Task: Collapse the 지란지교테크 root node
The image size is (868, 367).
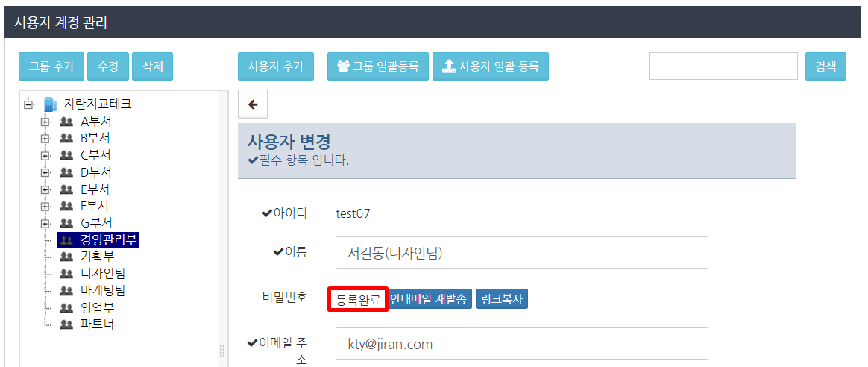Action: pyautogui.click(x=28, y=104)
